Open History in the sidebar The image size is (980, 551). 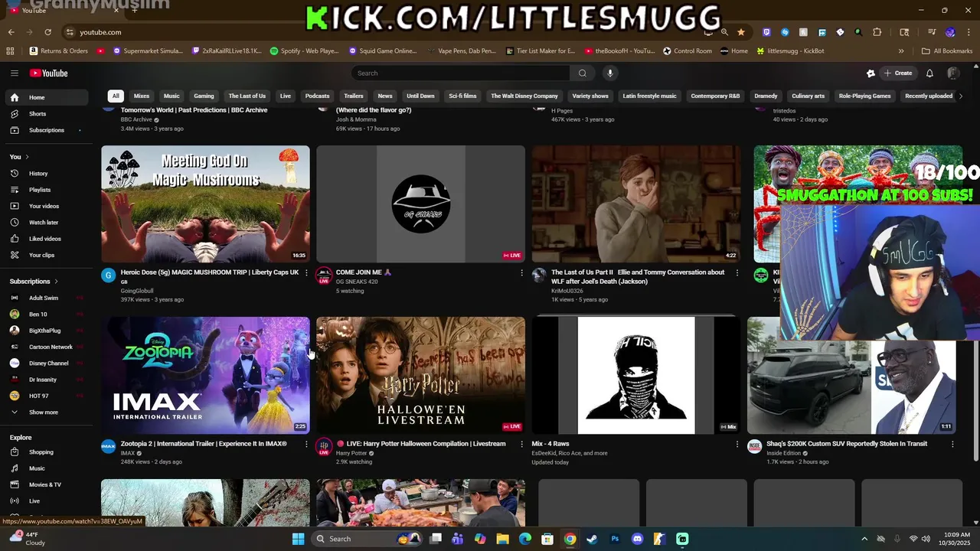click(45, 173)
